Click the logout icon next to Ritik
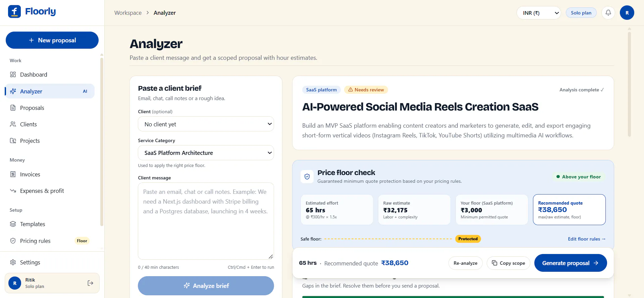This screenshot has height=298, width=644. [x=90, y=283]
